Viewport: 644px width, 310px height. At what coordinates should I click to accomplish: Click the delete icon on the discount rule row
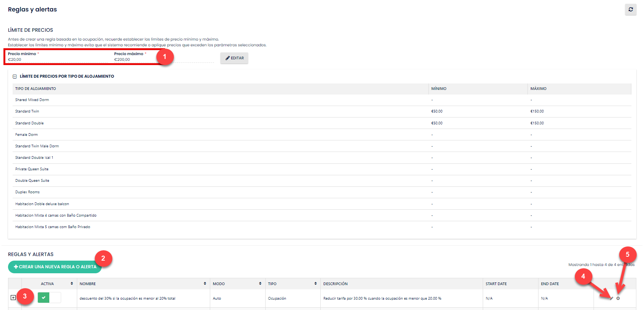618,298
